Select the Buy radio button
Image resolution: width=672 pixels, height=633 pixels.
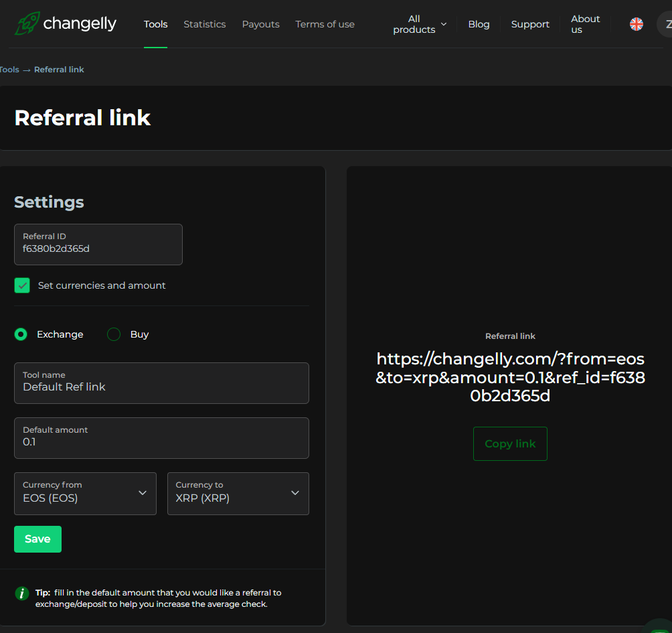pyautogui.click(x=114, y=334)
